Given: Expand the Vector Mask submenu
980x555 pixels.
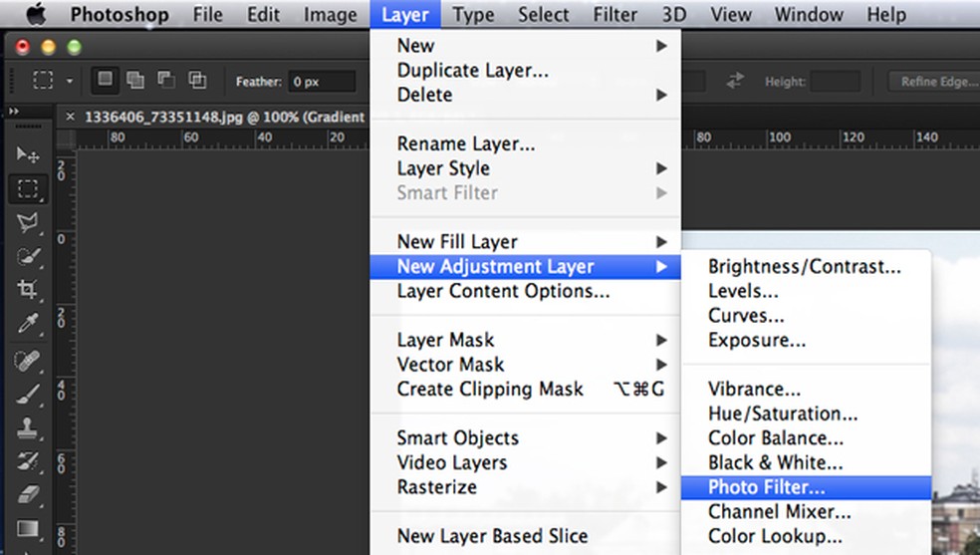Looking at the screenshot, I should (525, 364).
